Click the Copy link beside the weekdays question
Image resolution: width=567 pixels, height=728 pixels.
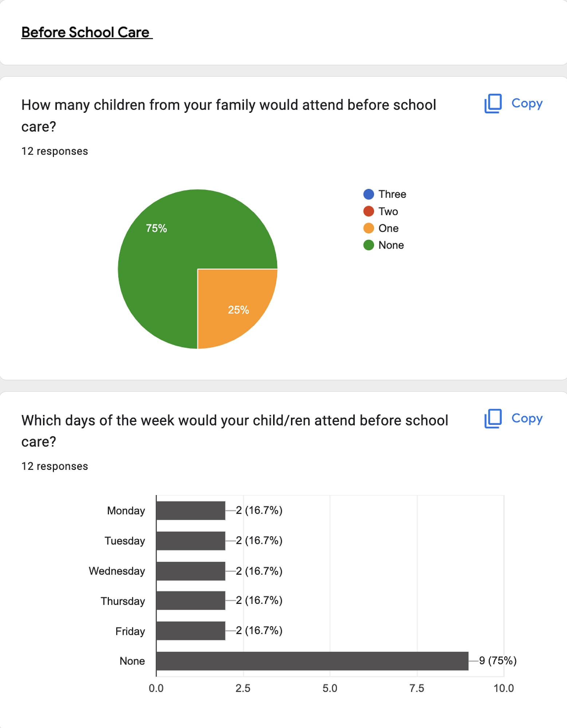(x=527, y=419)
